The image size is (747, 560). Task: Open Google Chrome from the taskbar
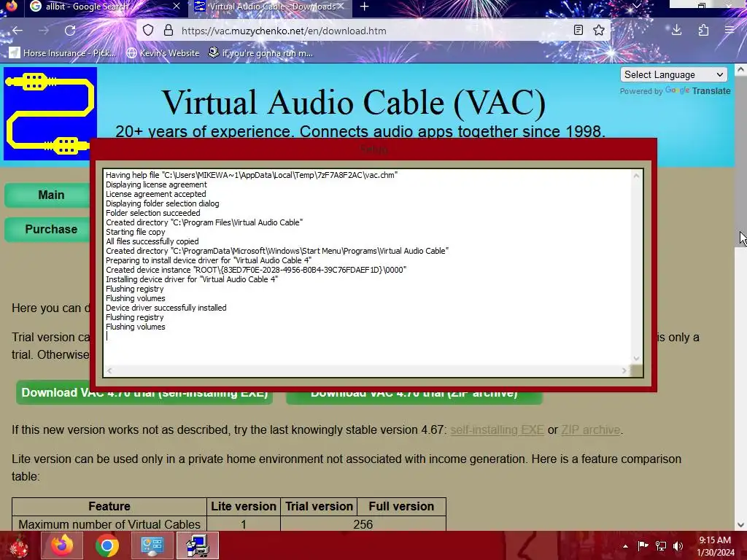click(107, 545)
